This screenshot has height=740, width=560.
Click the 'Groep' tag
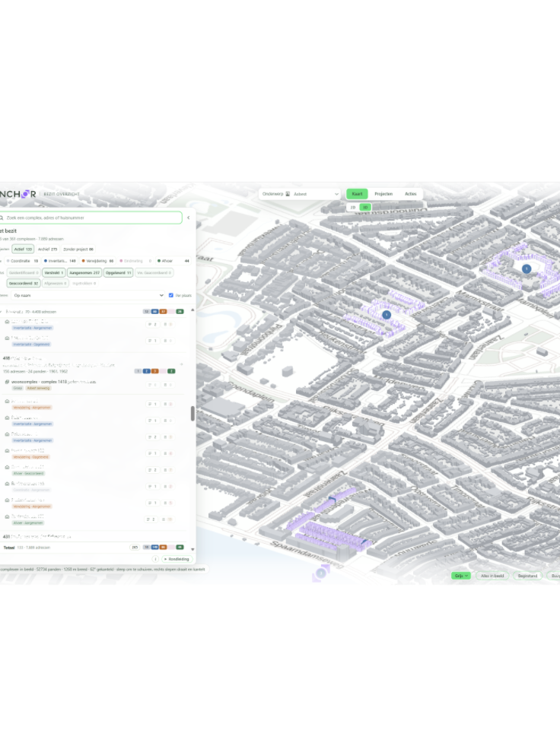pyautogui.click(x=17, y=388)
